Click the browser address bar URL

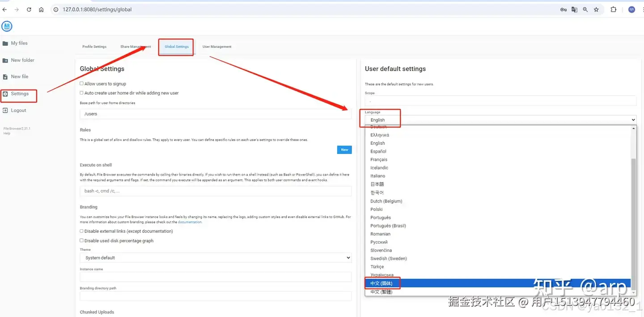(97, 9)
